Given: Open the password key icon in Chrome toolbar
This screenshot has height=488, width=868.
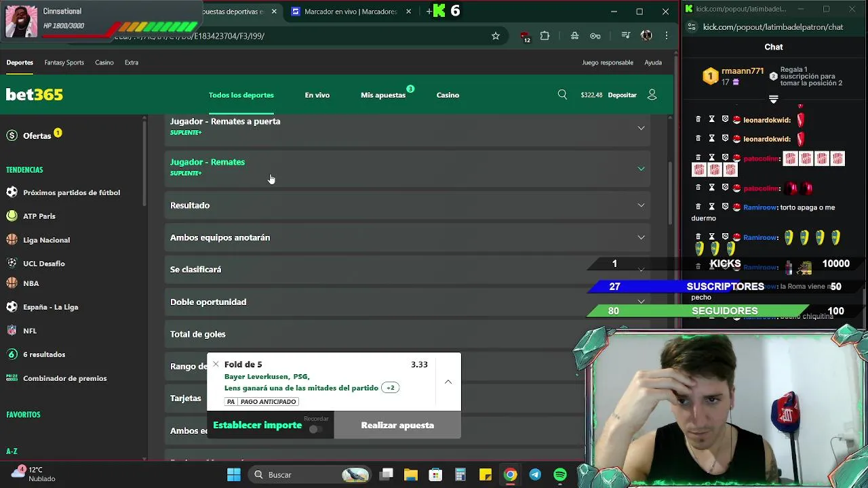Looking at the screenshot, I should click(x=595, y=36).
